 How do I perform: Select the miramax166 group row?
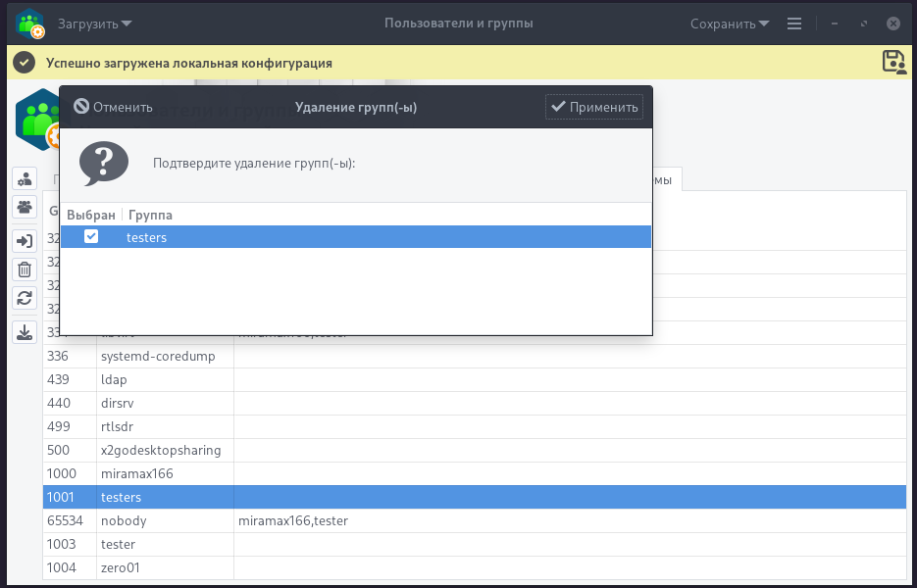coord(136,473)
